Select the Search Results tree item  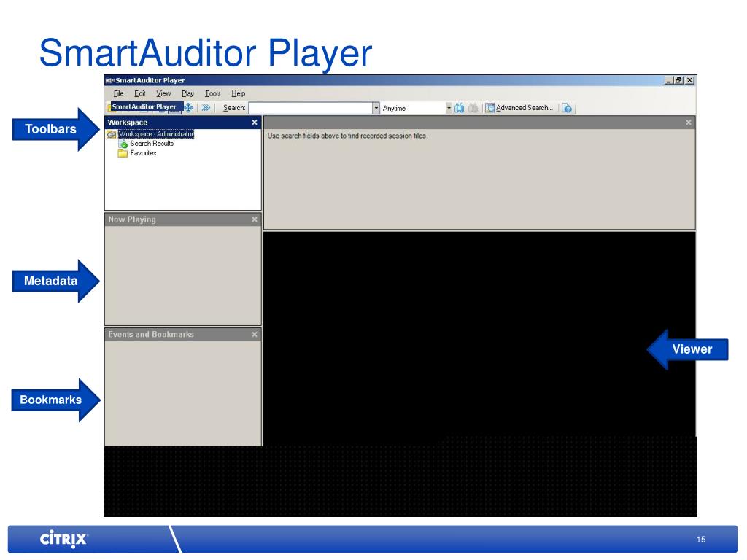click(x=152, y=144)
